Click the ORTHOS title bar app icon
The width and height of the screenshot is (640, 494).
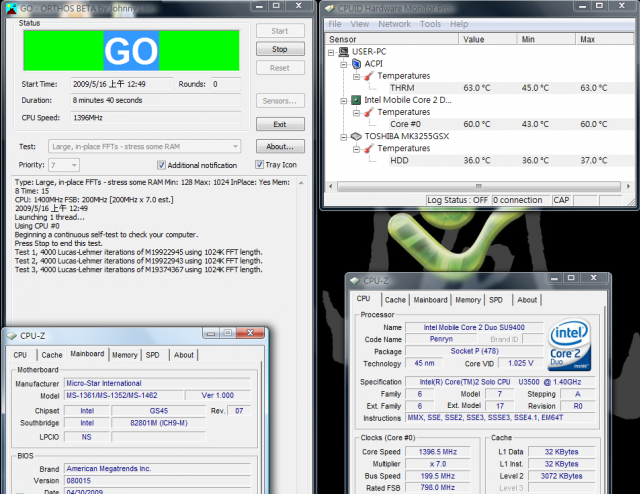(x=11, y=8)
